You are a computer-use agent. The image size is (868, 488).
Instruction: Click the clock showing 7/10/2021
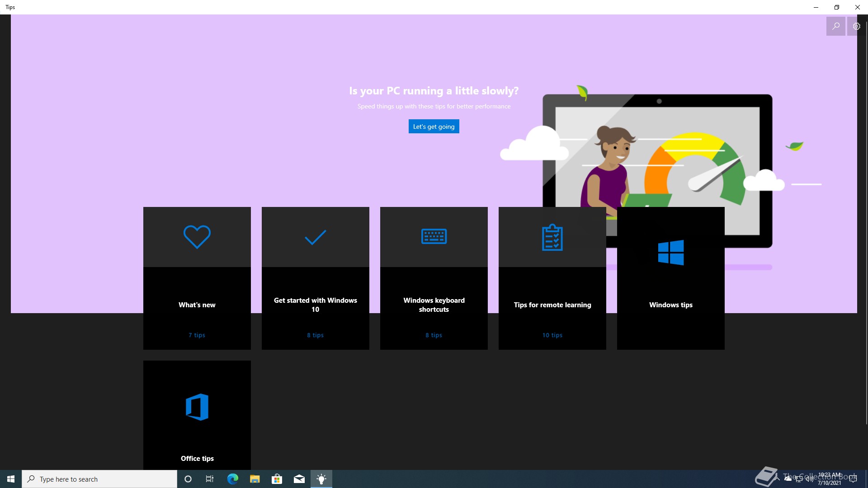[830, 479]
